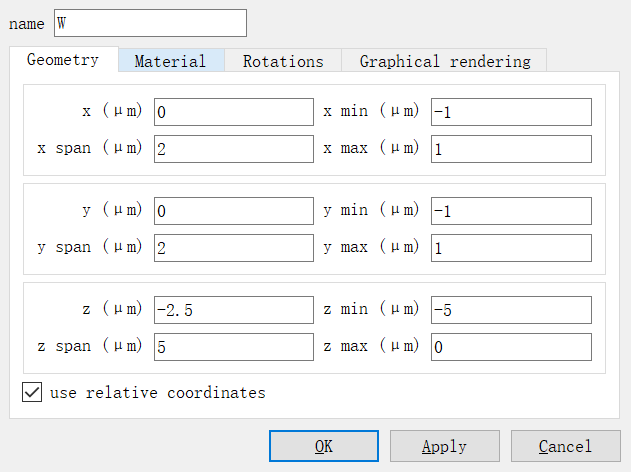
Task: Click the y min input field
Action: coord(511,211)
